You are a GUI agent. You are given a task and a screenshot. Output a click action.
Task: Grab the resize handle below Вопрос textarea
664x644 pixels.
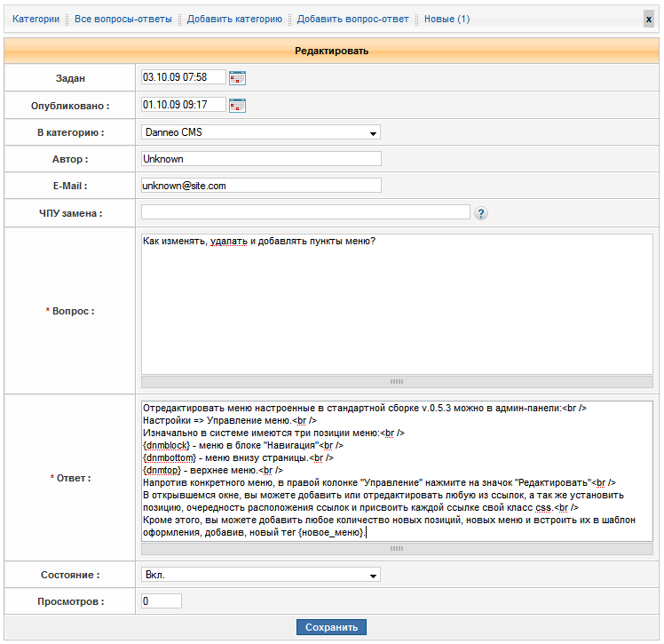tap(397, 381)
